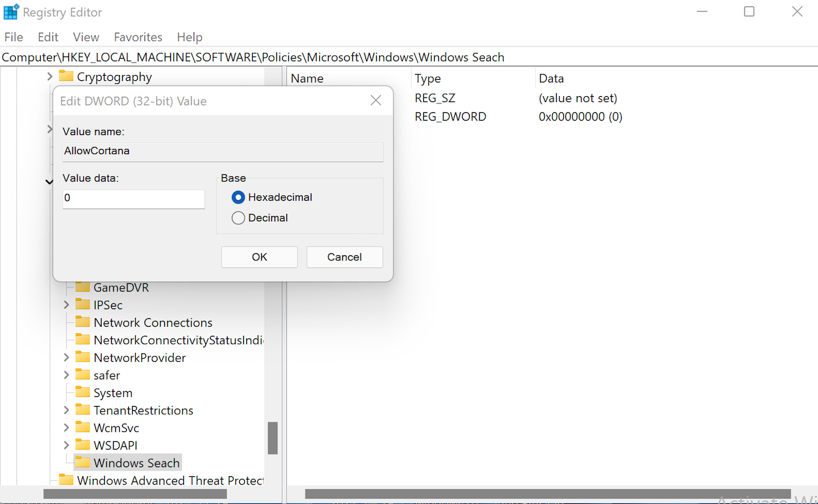Click the safer key folder icon
Image resolution: width=818 pixels, height=504 pixels.
[82, 375]
